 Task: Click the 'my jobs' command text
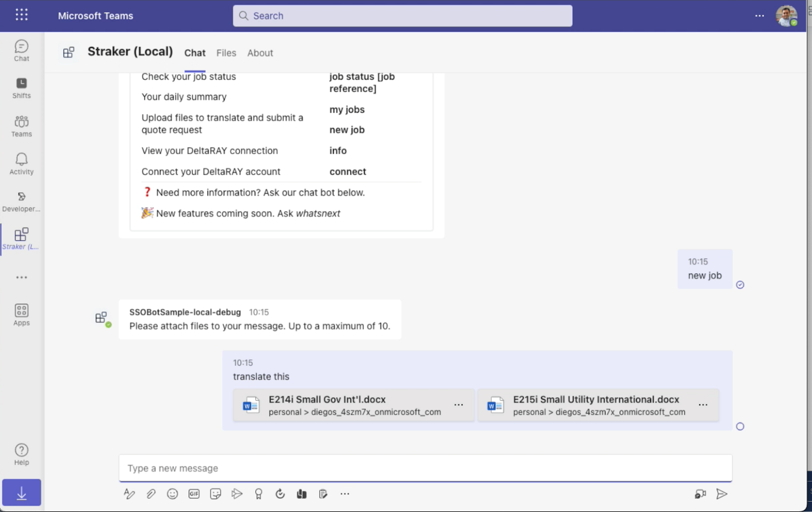point(347,110)
